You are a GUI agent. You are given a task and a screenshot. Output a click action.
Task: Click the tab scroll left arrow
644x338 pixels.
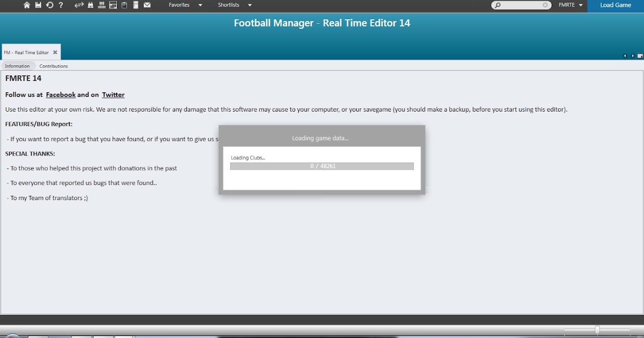[625, 56]
